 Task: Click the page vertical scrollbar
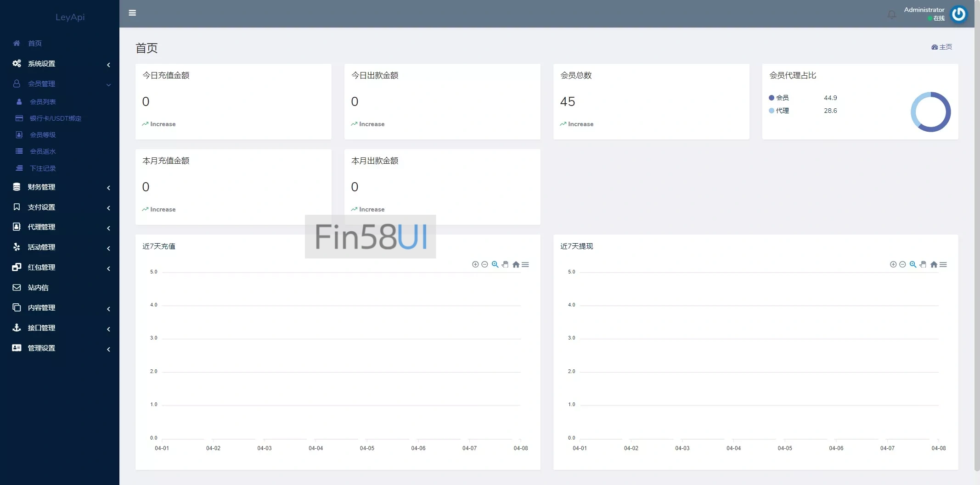[x=977, y=229]
